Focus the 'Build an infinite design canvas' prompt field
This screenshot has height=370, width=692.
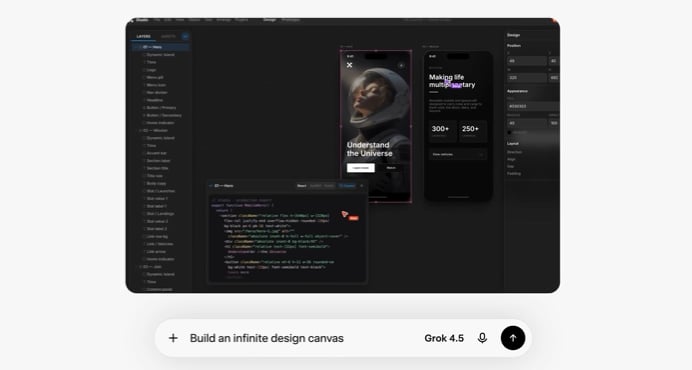(x=267, y=338)
